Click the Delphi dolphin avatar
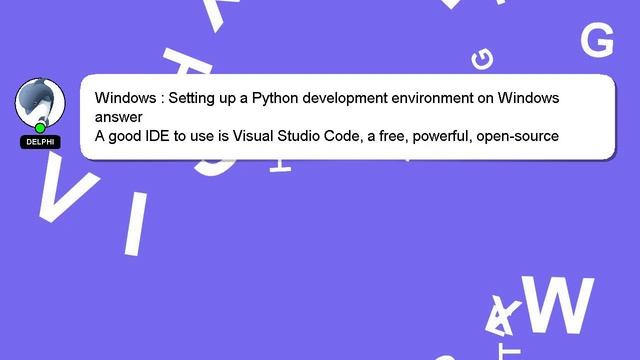Image resolution: width=640 pixels, height=360 pixels. click(40, 103)
